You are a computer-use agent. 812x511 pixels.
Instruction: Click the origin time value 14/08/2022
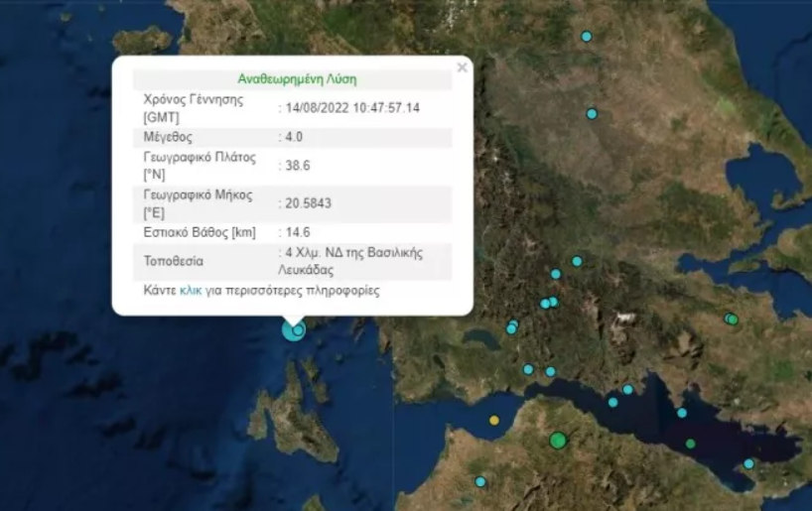pyautogui.click(x=351, y=107)
